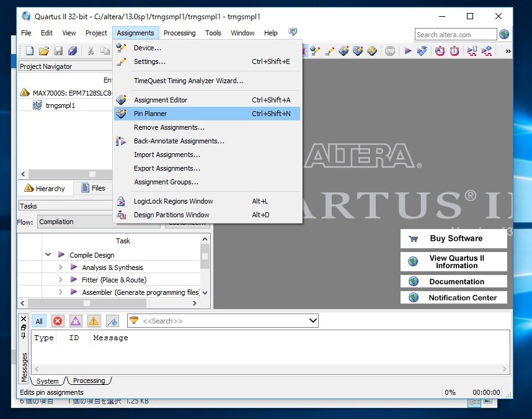Open the Flow Compilation dropdown
532x419 pixels.
pos(99,222)
